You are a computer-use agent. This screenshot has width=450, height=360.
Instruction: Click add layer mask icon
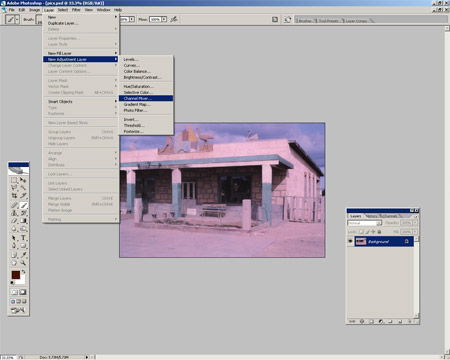click(x=371, y=321)
